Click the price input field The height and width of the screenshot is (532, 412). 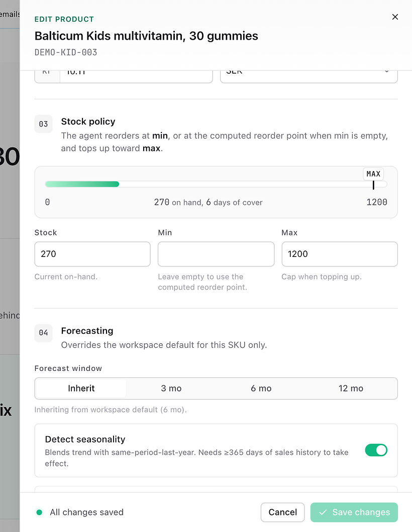[x=136, y=76]
